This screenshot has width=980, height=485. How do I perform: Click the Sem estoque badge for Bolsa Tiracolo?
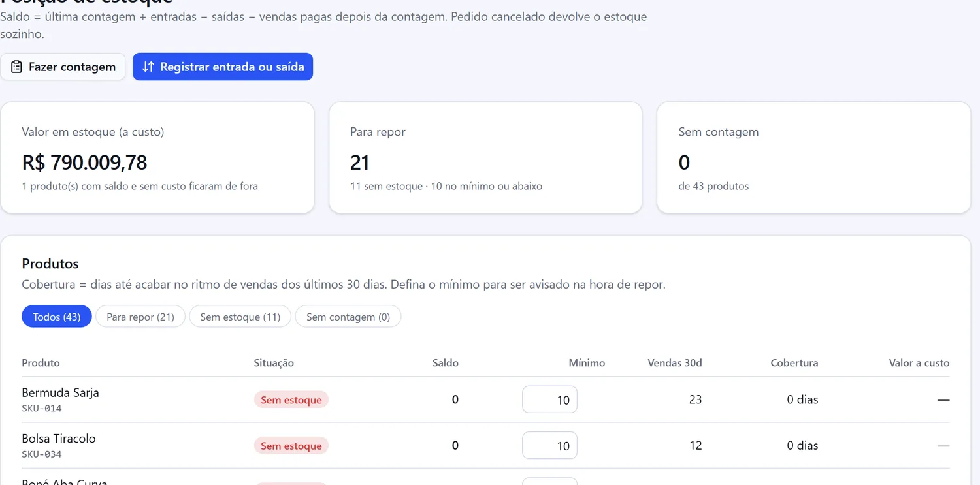[x=291, y=446]
